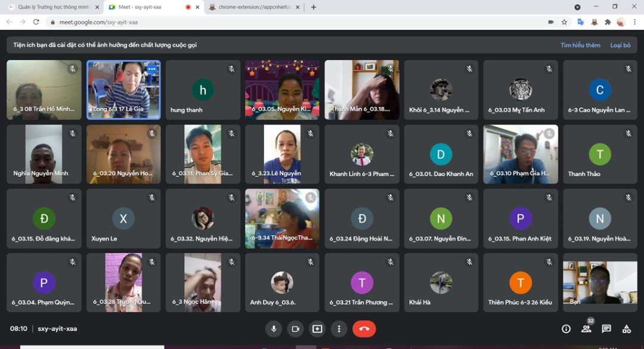This screenshot has height=349, width=644.
Task: Switch to the chrome-extension tab
Action: click(255, 7)
